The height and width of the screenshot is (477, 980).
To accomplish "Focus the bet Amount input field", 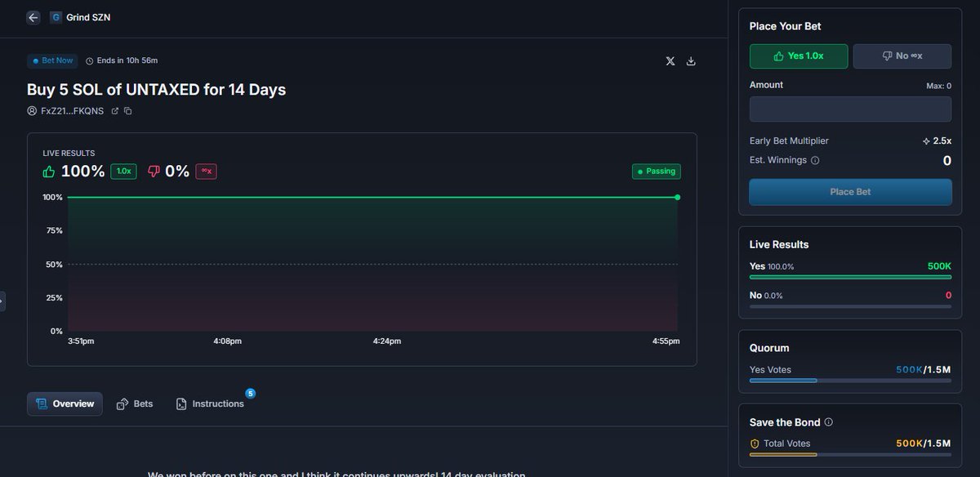I will coord(850,109).
